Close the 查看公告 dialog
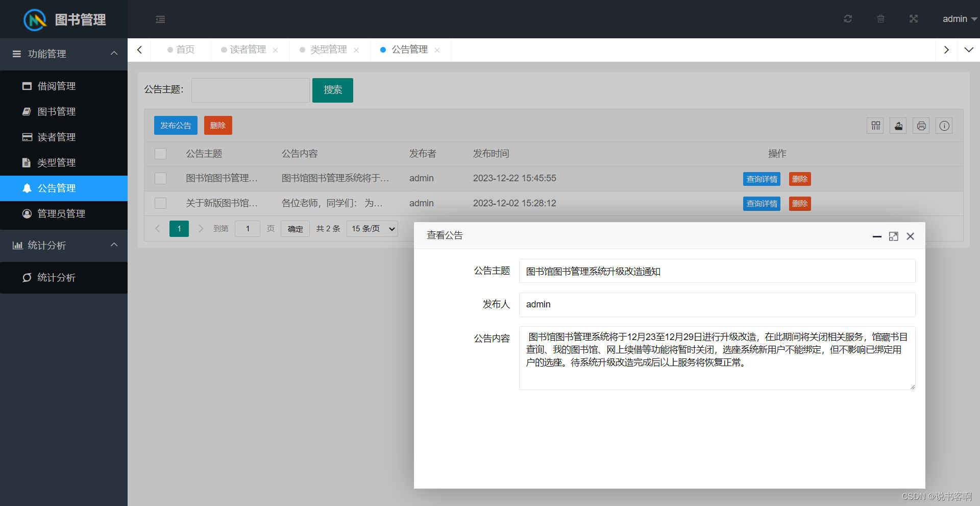 pos(910,236)
